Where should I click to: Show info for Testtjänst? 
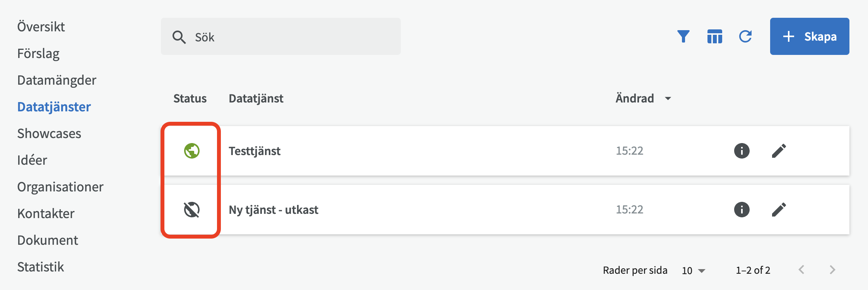click(x=742, y=151)
